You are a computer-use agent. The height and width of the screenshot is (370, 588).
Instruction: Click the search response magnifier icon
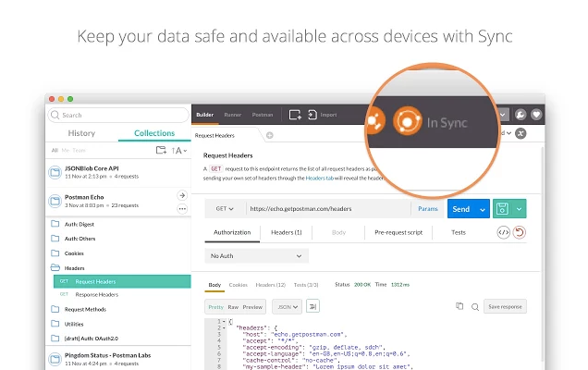tap(475, 307)
